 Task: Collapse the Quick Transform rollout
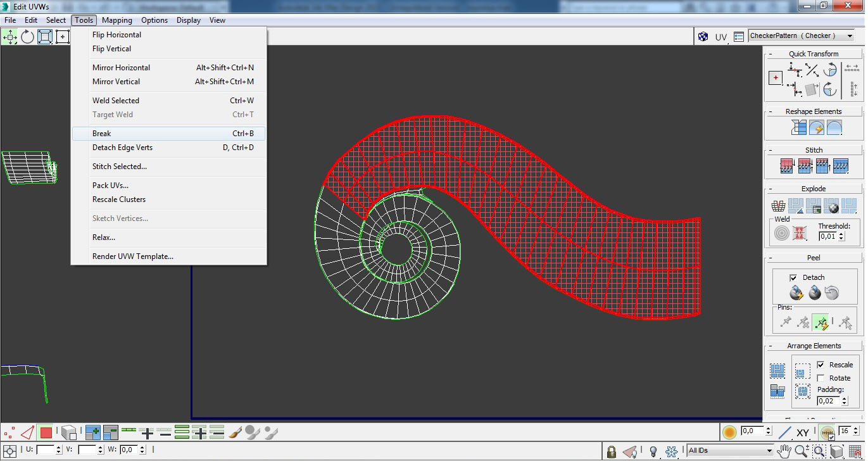pos(814,54)
